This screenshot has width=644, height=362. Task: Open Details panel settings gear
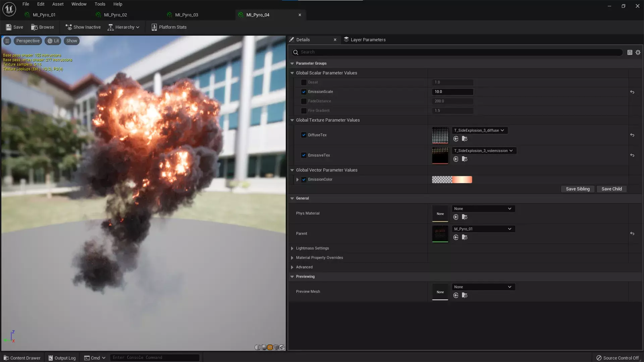coord(638,52)
